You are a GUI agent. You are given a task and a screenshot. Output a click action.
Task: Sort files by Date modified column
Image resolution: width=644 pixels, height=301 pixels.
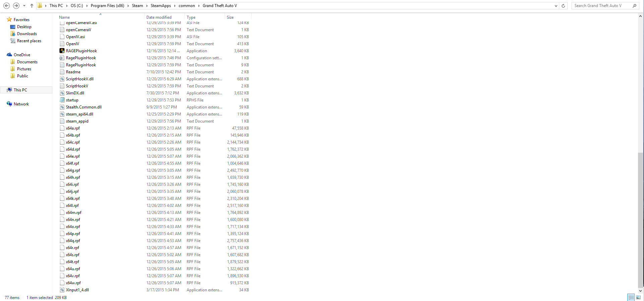159,17
